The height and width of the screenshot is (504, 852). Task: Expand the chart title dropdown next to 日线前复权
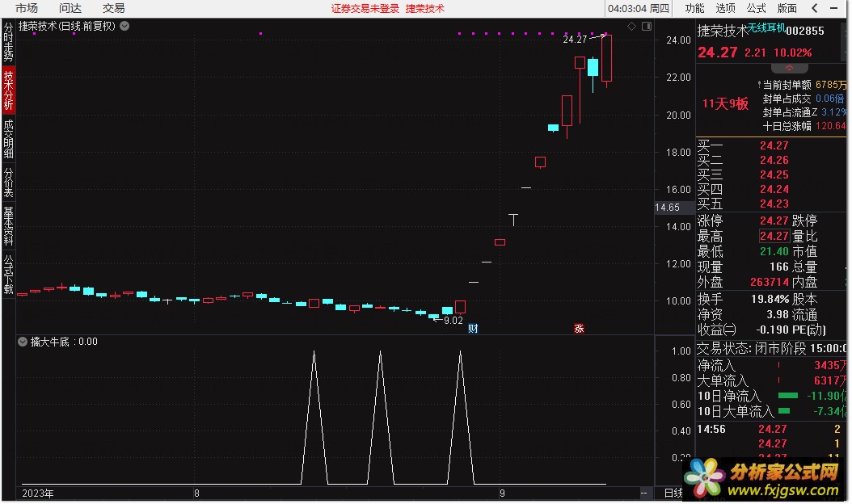(x=124, y=26)
